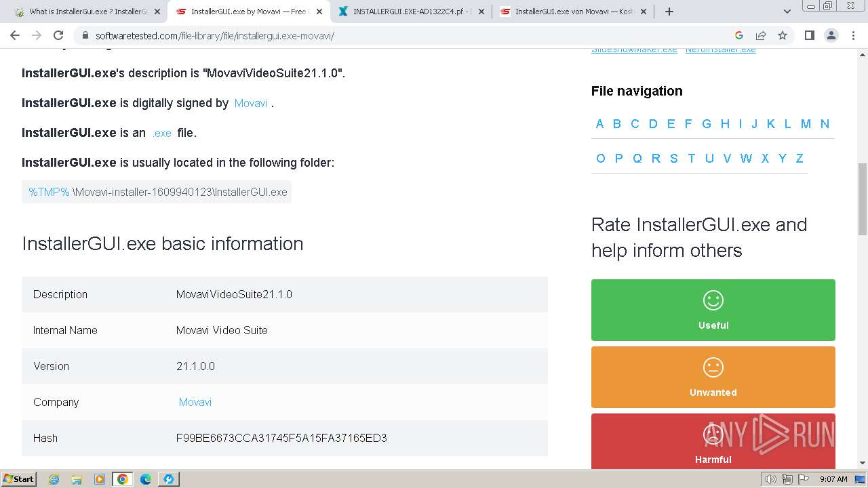Rate the file as Useful
This screenshot has height=488, width=868.
[713, 310]
